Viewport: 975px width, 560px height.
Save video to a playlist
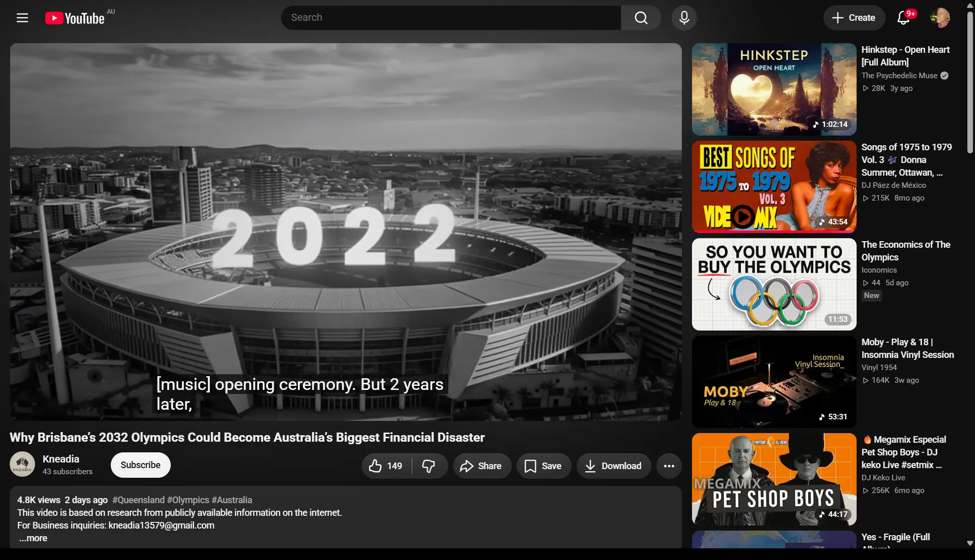tap(543, 466)
